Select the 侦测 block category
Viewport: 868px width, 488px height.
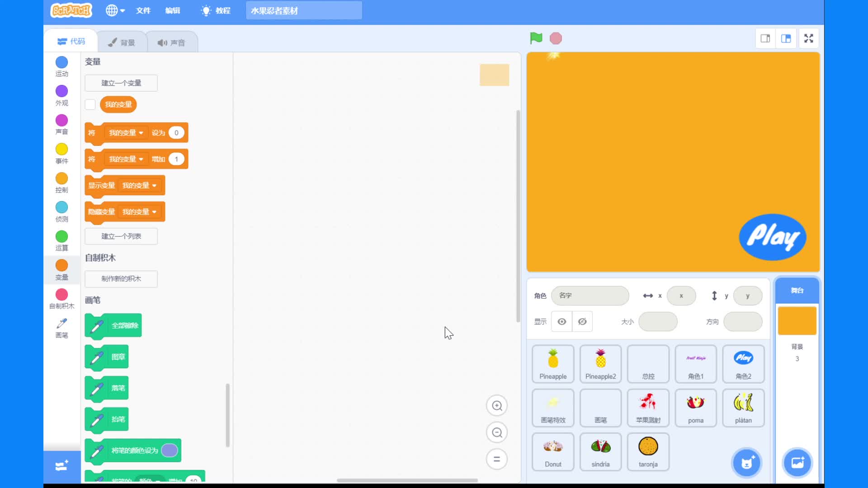coord(62,211)
